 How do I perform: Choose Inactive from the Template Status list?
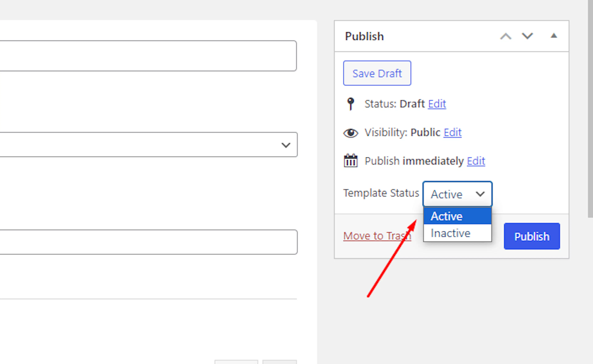[457, 233]
